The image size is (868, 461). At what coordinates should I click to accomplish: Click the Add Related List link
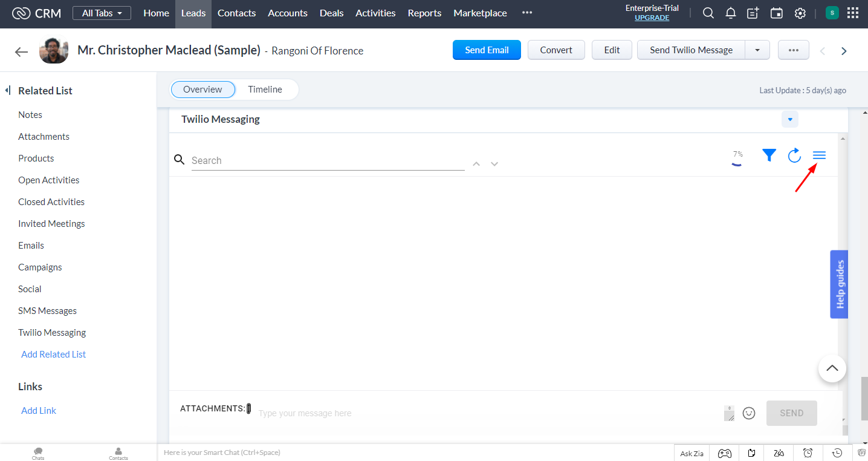click(x=54, y=355)
